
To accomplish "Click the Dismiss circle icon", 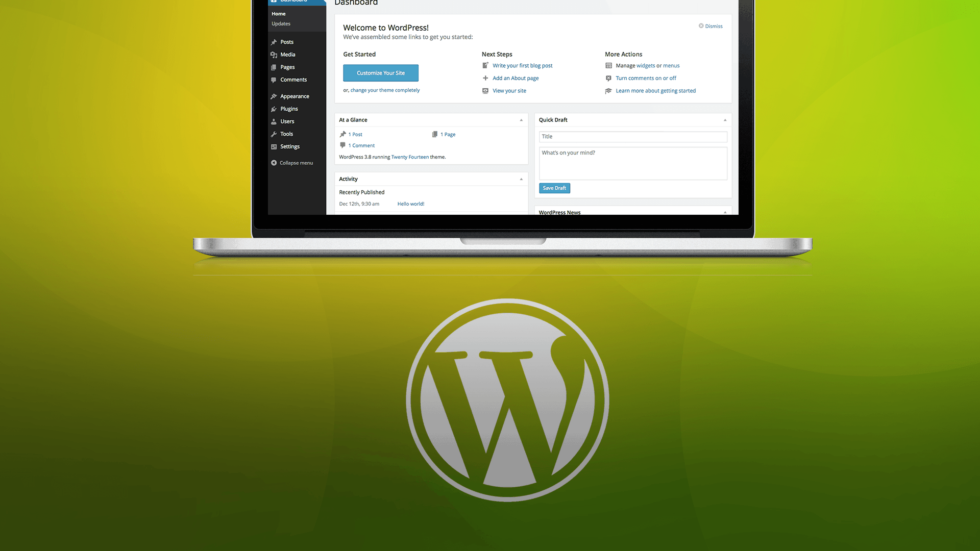I will tap(701, 26).
